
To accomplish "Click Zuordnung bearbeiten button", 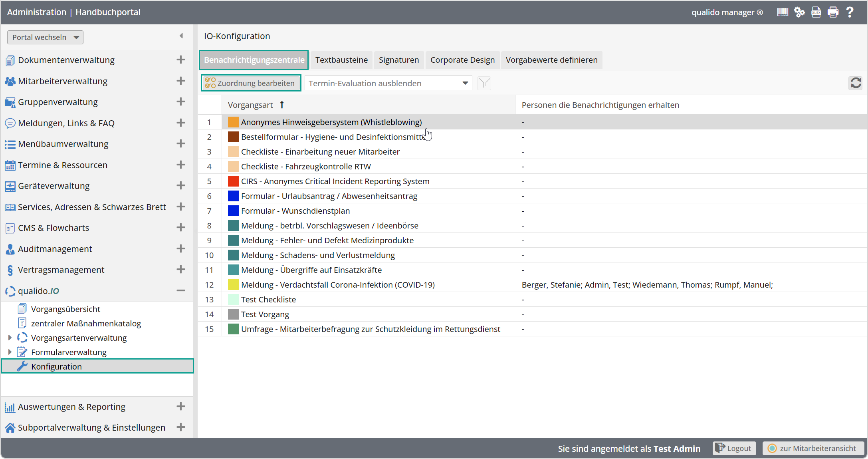I will 251,83.
